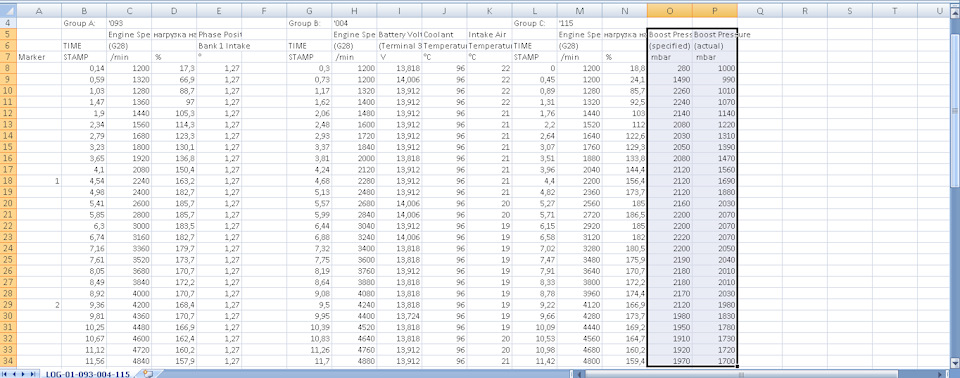Click the 1000 actual boost pressure cell

tap(714, 68)
